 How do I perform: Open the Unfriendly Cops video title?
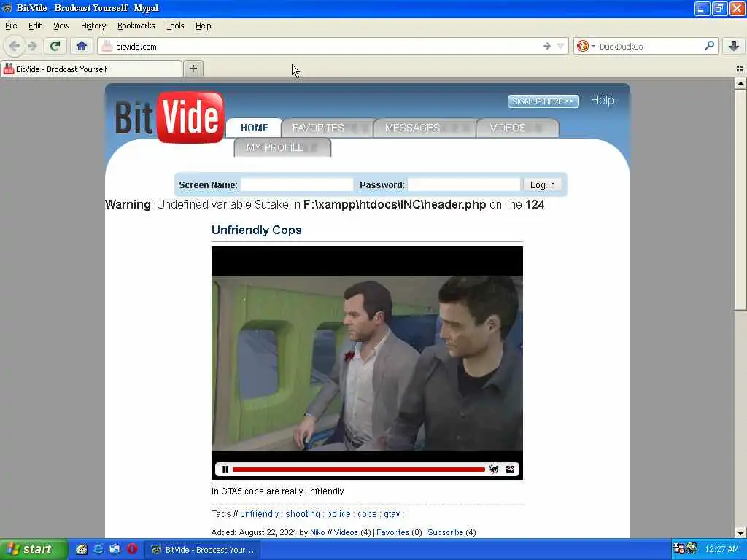256,230
